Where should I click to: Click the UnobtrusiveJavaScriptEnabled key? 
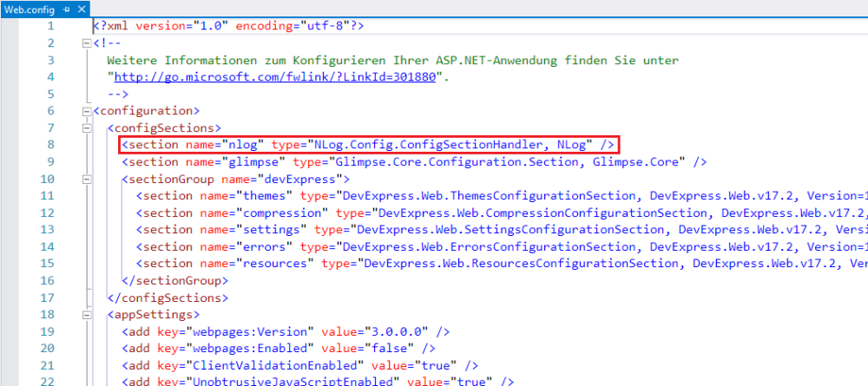(x=294, y=381)
